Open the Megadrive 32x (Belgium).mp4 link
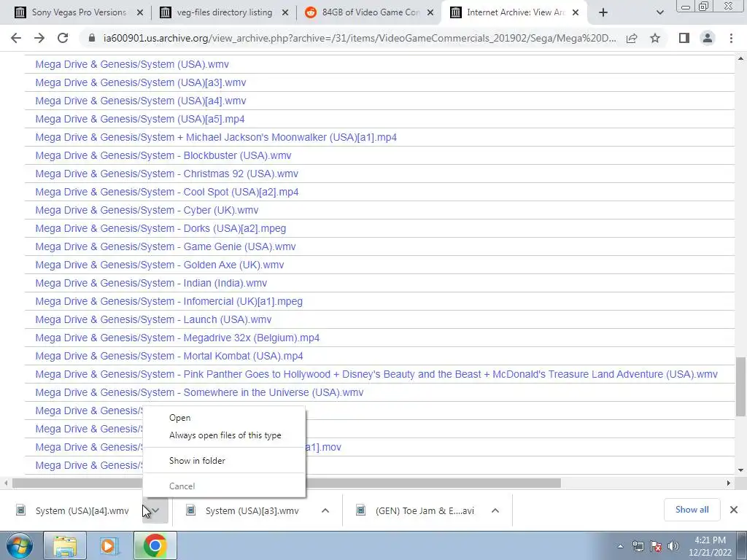Viewport: 747px width, 560px height. coord(177,338)
